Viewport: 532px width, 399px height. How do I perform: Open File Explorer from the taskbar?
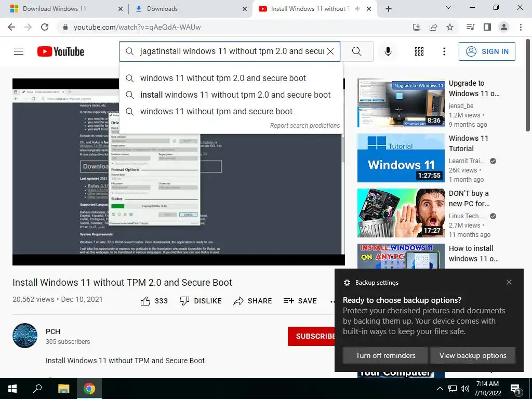[x=63, y=389]
